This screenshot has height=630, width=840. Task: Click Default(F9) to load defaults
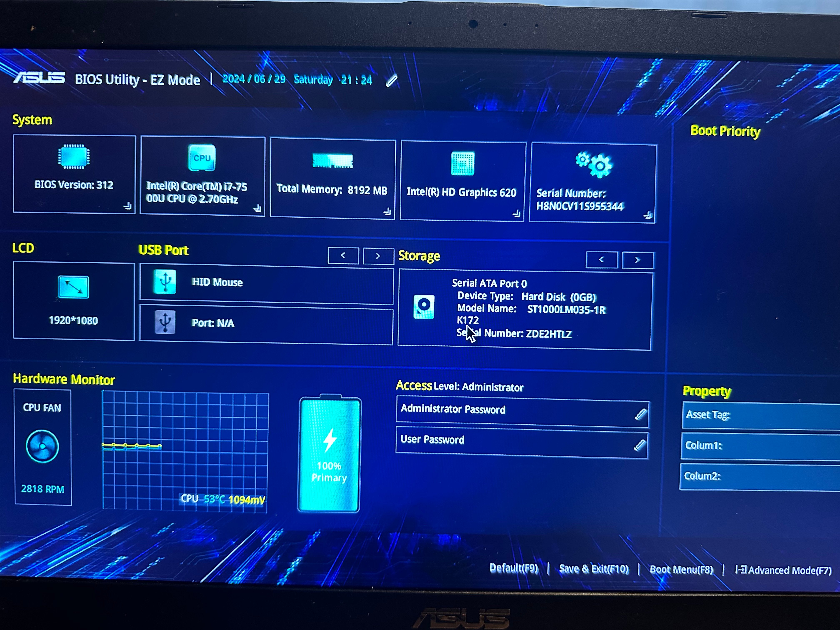coord(514,568)
